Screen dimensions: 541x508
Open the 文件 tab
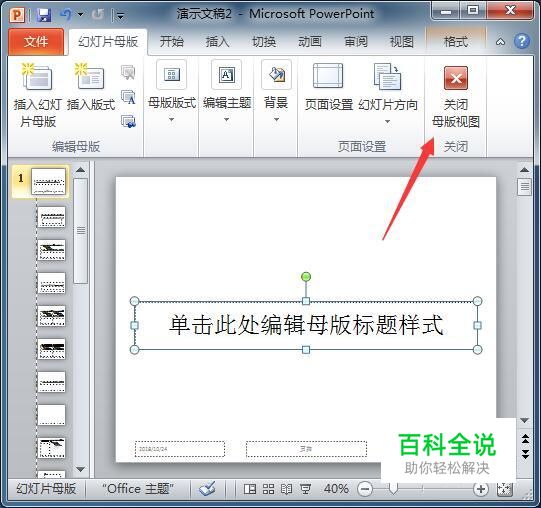tap(36, 42)
